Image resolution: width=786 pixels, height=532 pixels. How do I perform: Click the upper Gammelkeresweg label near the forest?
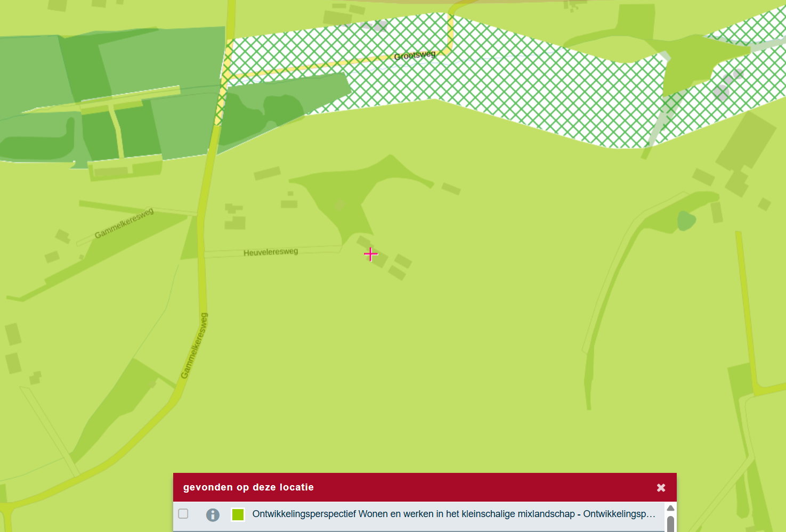tap(124, 223)
